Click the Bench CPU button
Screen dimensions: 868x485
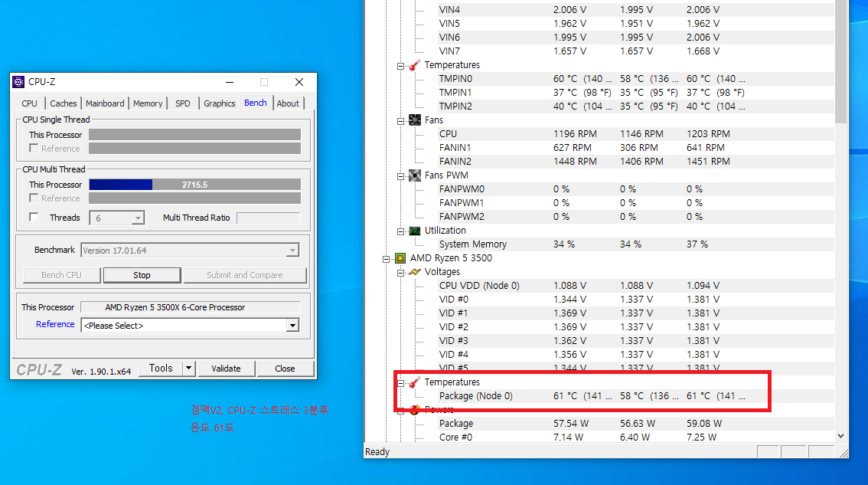click(61, 275)
